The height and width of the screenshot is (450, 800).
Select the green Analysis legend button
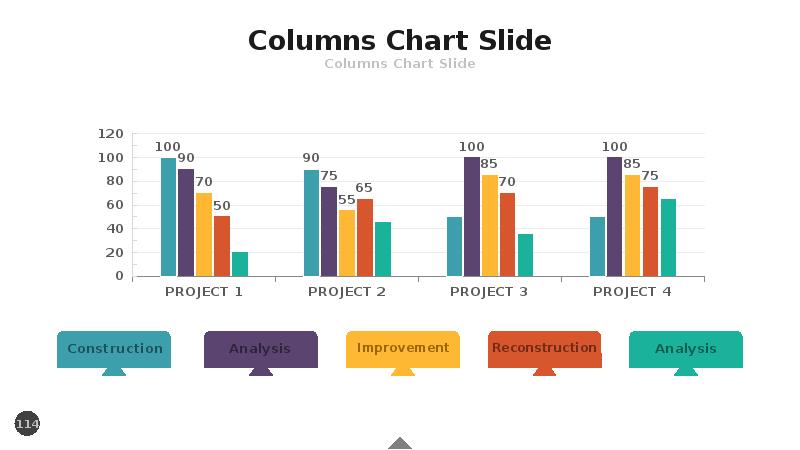(686, 348)
